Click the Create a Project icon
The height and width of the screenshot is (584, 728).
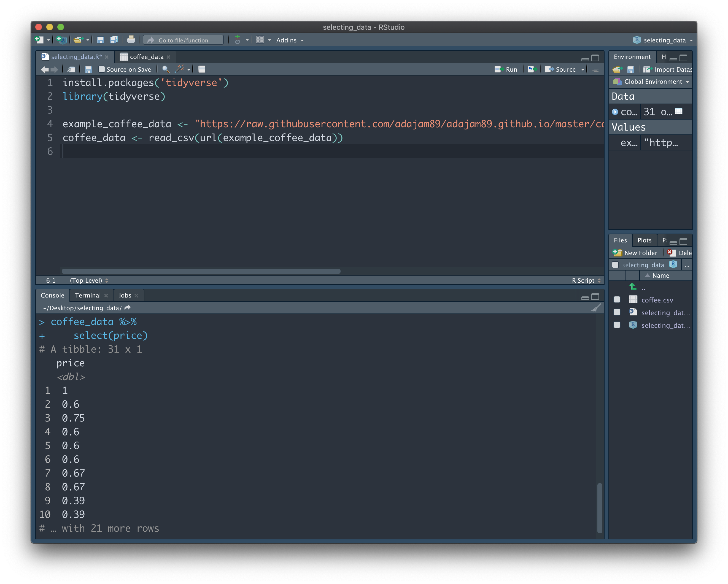tap(61, 40)
